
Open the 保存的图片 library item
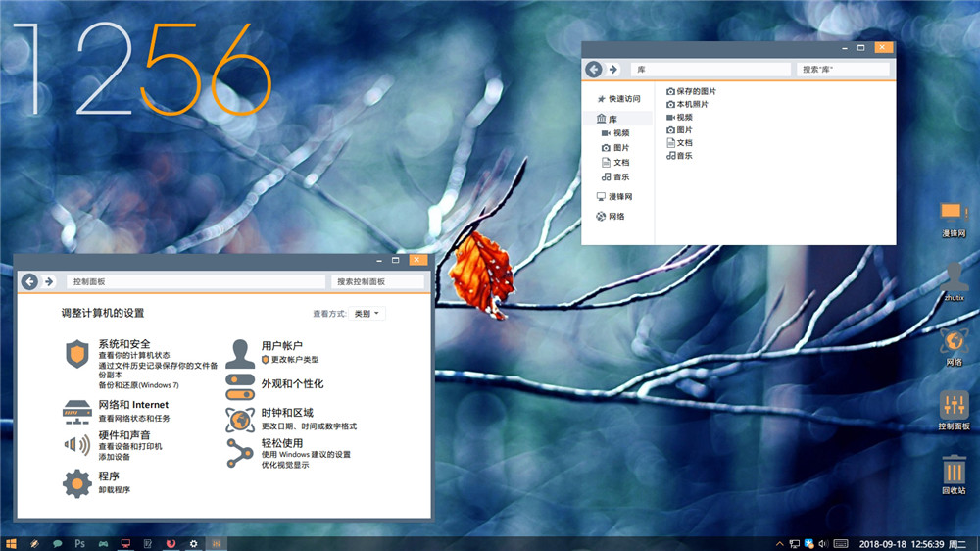(696, 91)
